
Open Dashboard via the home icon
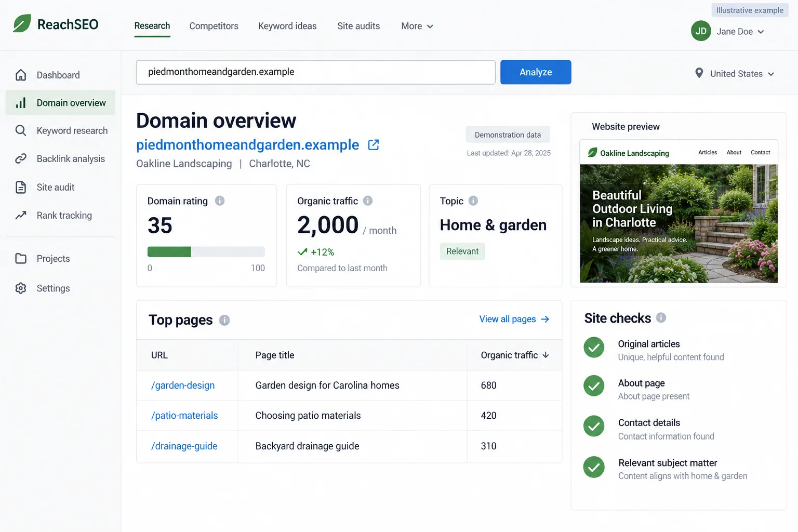(21, 75)
